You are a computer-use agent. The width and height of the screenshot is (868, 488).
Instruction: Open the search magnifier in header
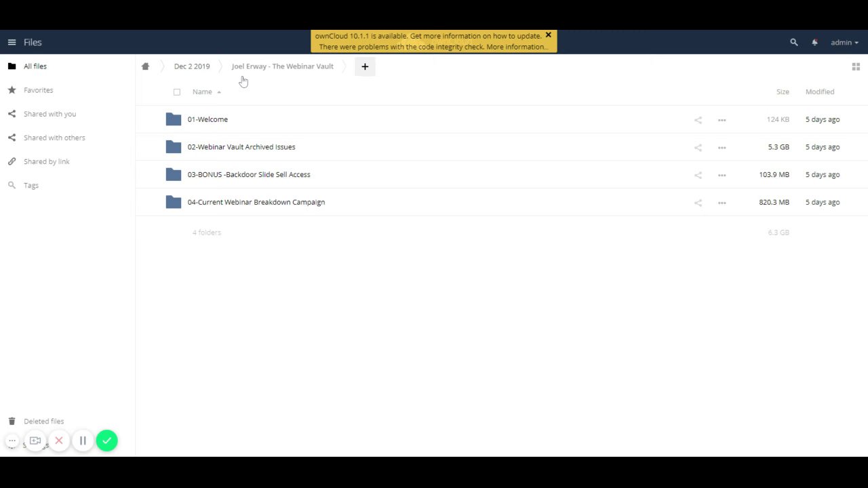(794, 42)
